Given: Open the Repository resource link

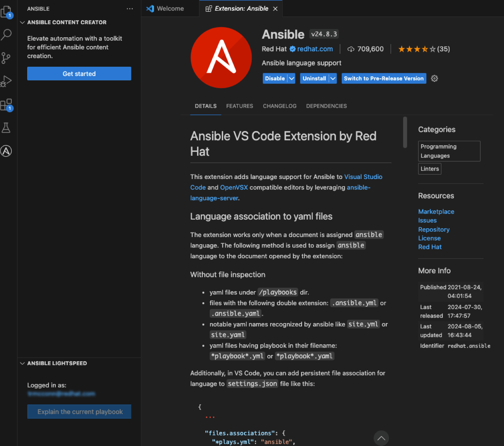Looking at the screenshot, I should pos(433,229).
